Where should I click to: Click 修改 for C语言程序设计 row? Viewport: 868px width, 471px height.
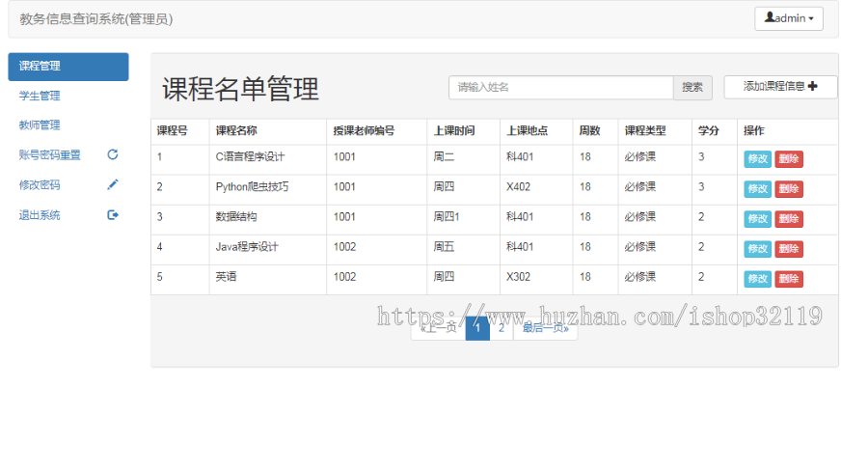point(757,159)
